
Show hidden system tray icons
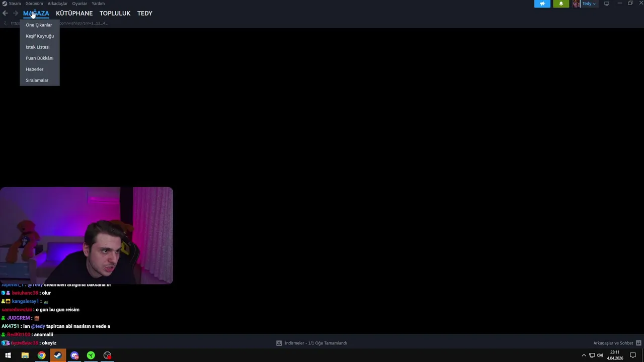pyautogui.click(x=584, y=355)
